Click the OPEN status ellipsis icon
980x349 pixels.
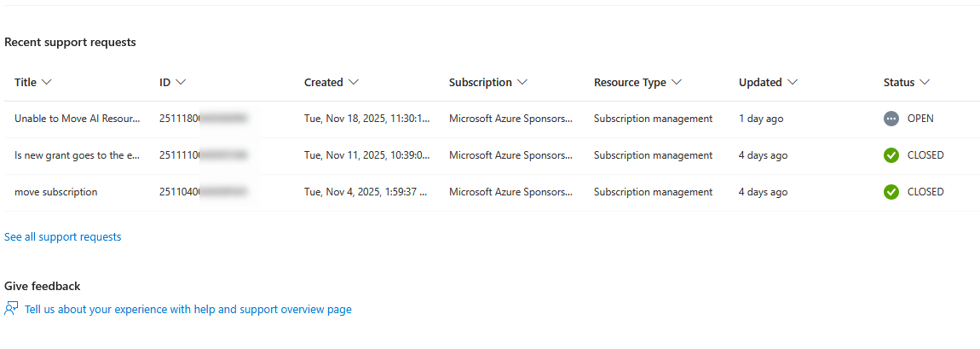pyautogui.click(x=891, y=119)
